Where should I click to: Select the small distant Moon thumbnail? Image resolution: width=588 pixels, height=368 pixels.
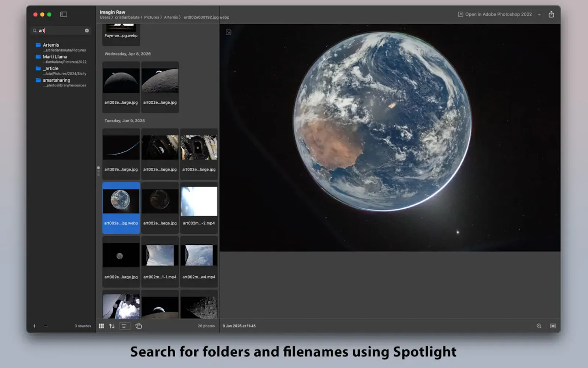pyautogui.click(x=121, y=262)
